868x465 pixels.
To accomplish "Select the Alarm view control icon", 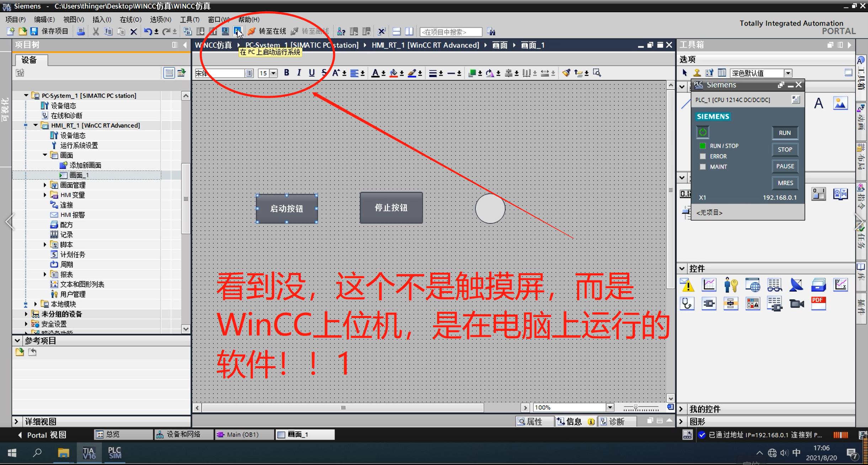I will (x=687, y=285).
